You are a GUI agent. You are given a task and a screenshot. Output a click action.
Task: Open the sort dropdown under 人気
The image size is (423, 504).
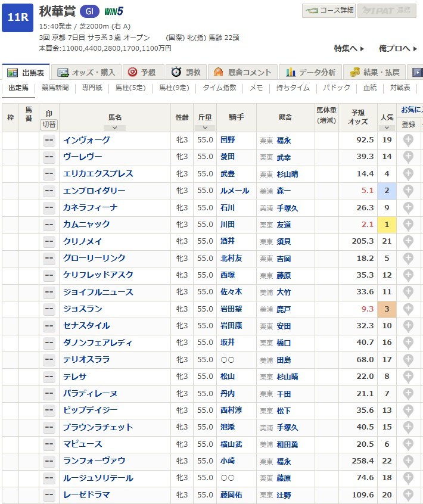click(x=387, y=127)
